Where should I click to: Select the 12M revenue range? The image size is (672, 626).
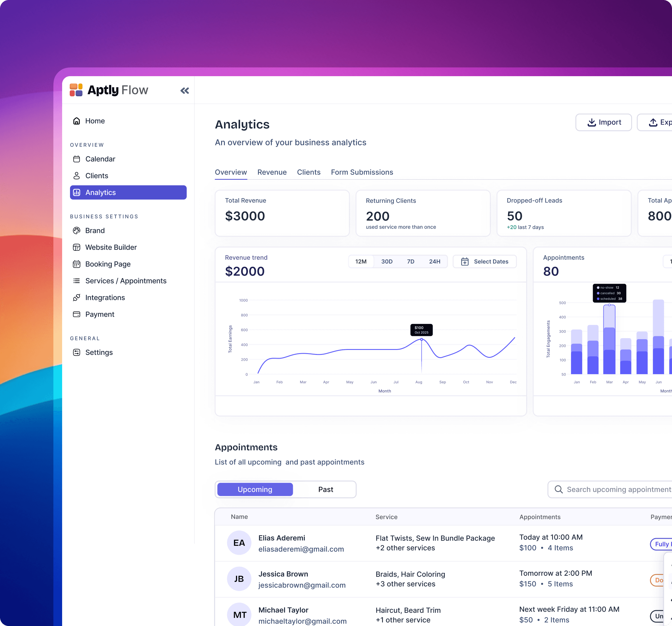click(x=361, y=261)
